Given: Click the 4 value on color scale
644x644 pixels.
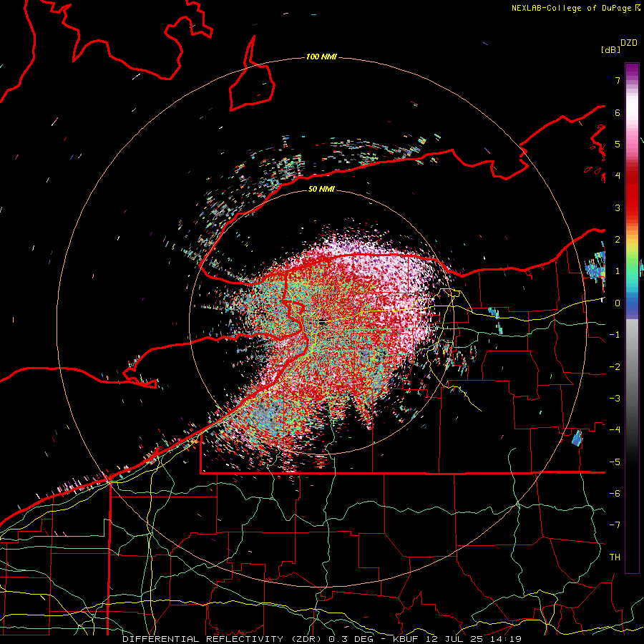Looking at the screenshot, I should [x=618, y=176].
